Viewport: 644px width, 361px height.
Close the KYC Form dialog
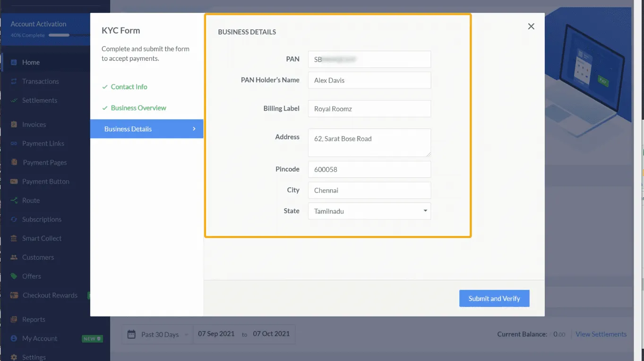[x=531, y=26]
